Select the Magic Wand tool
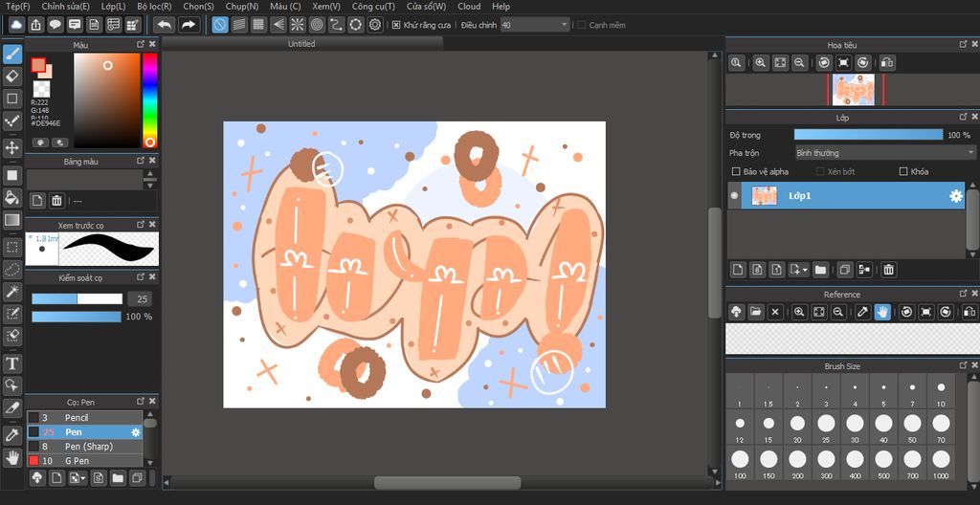 click(x=12, y=292)
